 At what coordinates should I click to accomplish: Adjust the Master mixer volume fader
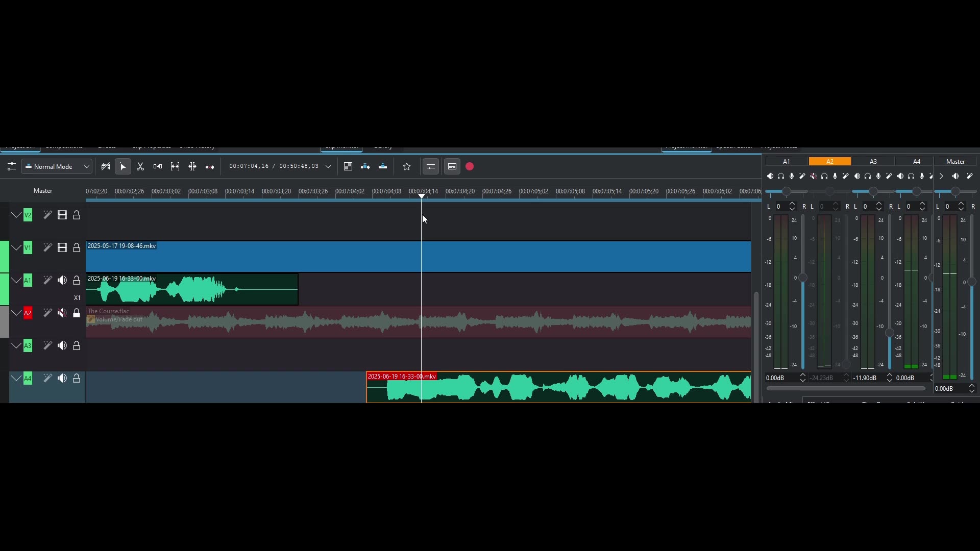tap(972, 282)
